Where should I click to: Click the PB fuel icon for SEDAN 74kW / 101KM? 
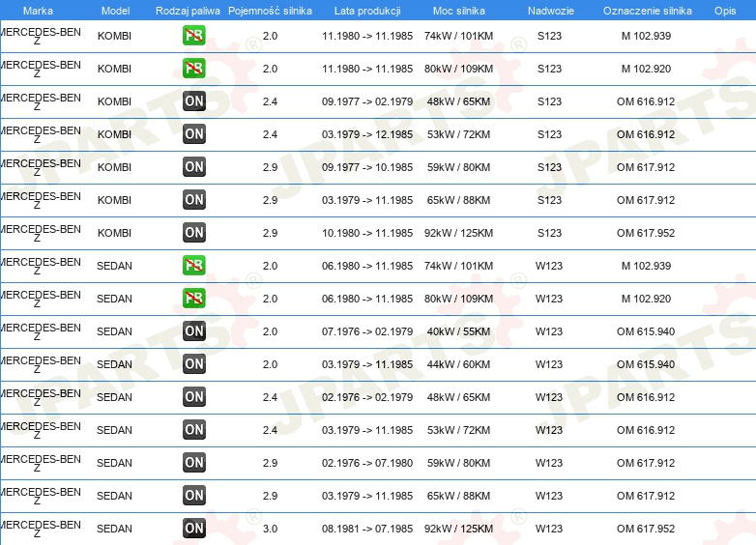193,266
